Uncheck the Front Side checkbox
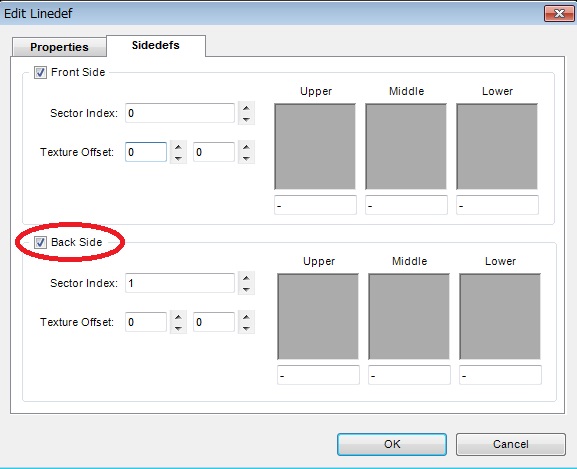 [x=40, y=72]
